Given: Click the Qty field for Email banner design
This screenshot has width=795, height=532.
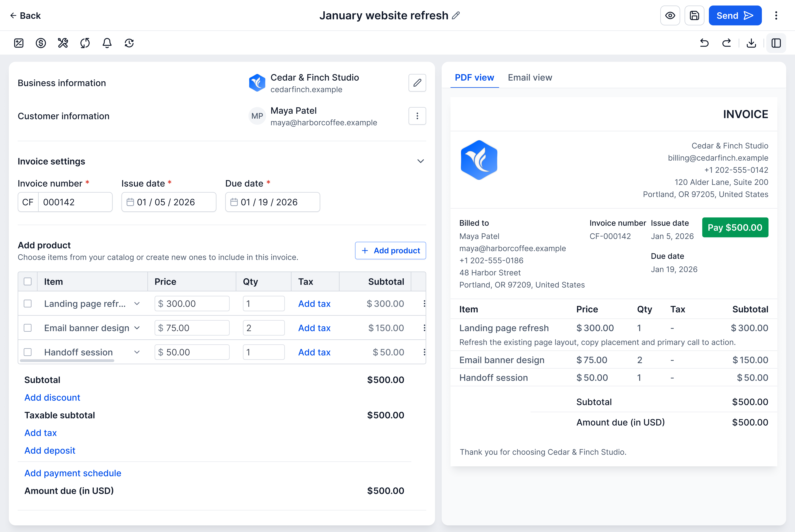Looking at the screenshot, I should 263,328.
